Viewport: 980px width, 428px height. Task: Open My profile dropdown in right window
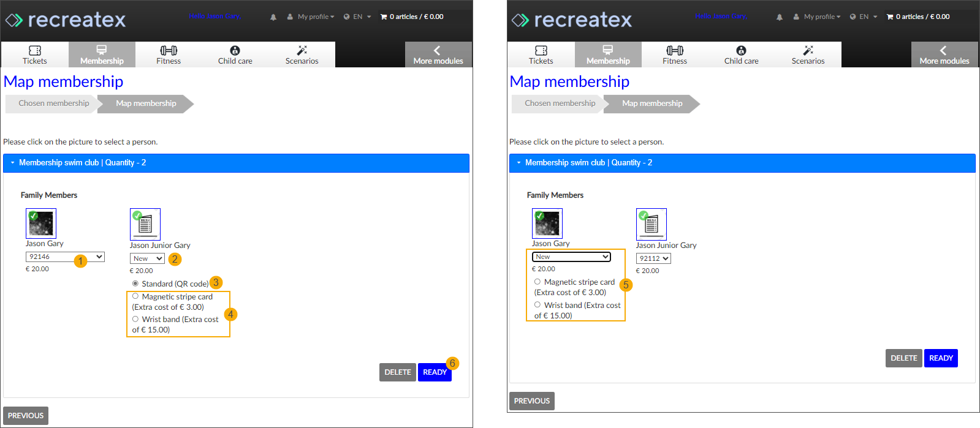pyautogui.click(x=817, y=17)
